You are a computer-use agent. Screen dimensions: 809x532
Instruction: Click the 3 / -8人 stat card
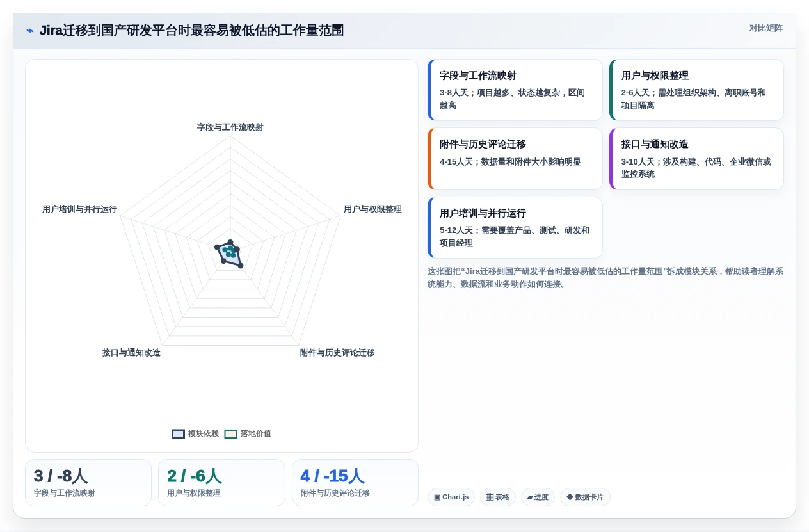(x=88, y=483)
